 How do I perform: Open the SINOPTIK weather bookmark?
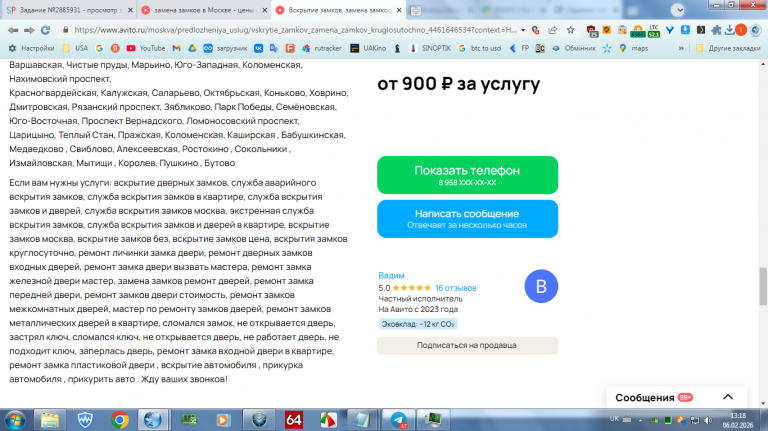(430, 48)
